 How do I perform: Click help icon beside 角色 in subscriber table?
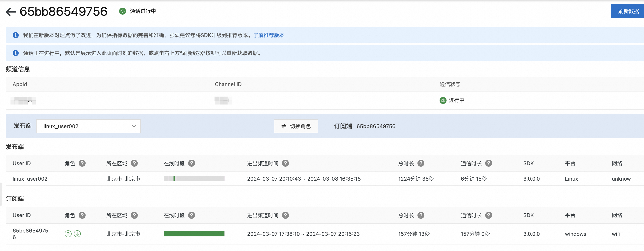coord(82,215)
